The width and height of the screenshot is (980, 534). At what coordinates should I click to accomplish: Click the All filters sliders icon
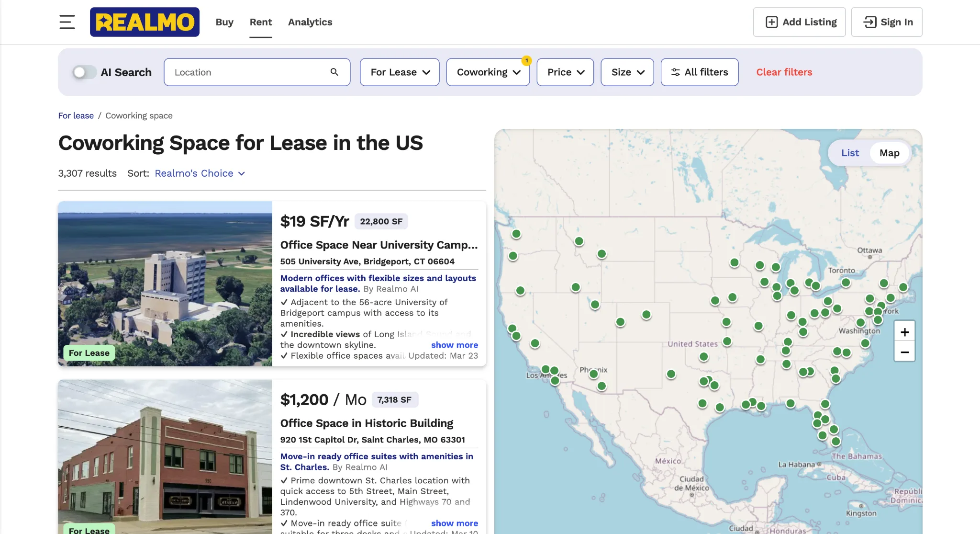tap(675, 72)
